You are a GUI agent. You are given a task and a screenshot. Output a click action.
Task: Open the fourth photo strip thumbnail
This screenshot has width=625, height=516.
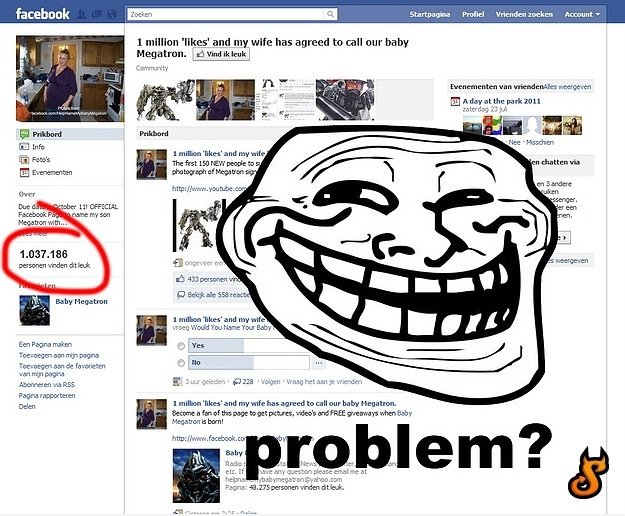[345, 100]
